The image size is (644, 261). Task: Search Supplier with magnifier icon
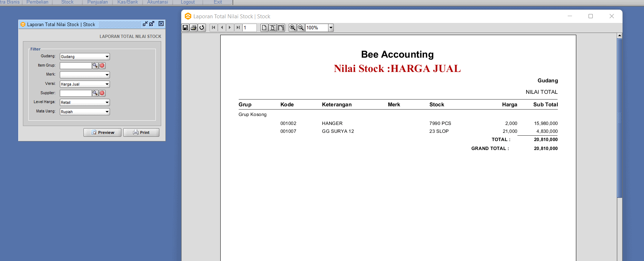point(95,93)
